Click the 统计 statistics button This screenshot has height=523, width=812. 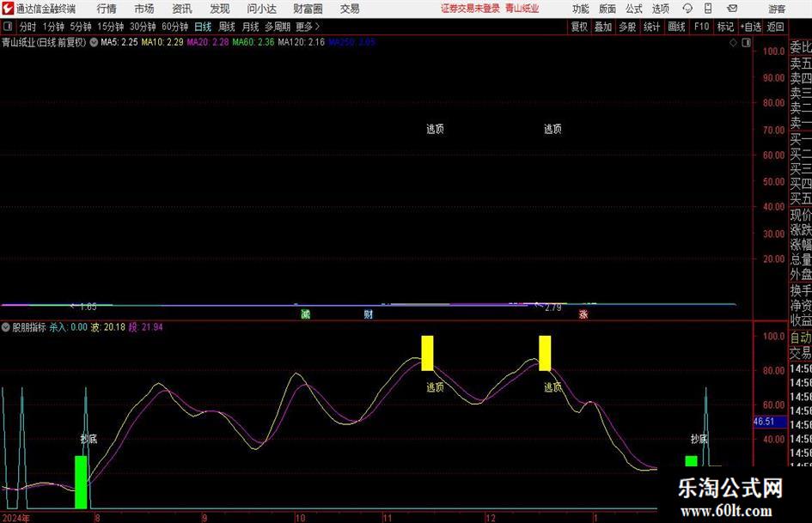tap(651, 27)
